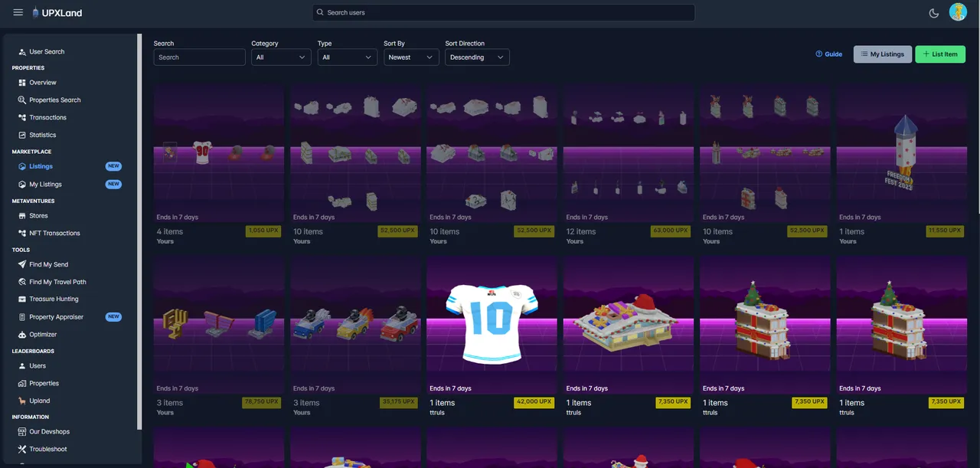Click the User Search icon in sidebar
980x468 pixels.
(22, 52)
